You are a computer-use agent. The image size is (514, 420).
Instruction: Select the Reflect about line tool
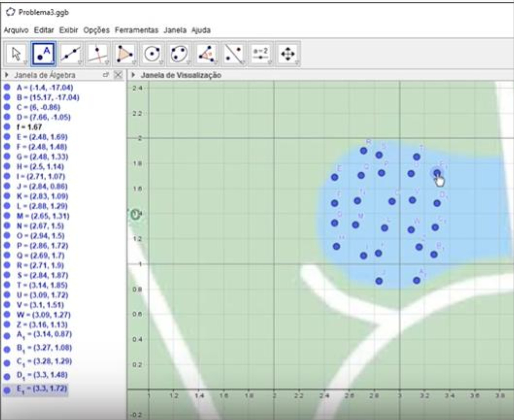pyautogui.click(x=233, y=54)
